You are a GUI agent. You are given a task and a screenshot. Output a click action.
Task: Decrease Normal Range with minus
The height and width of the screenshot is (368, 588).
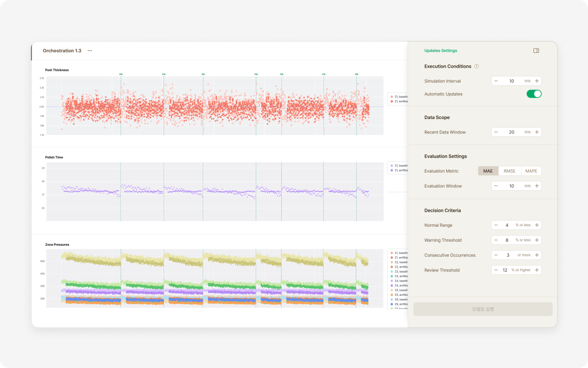tap(496, 225)
